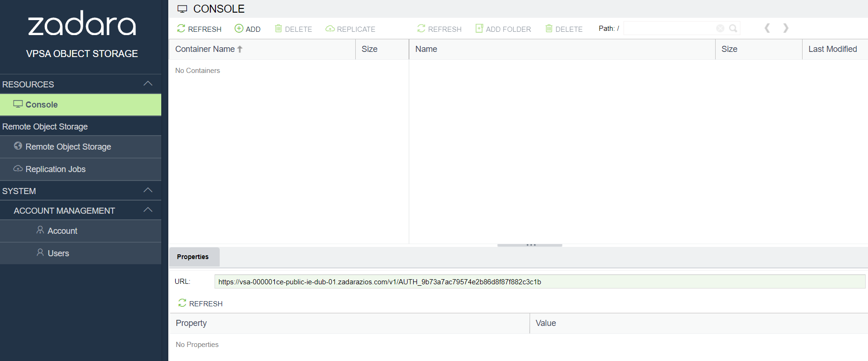The width and height of the screenshot is (868, 361).
Task: Open Account in sidebar
Action: click(80, 231)
